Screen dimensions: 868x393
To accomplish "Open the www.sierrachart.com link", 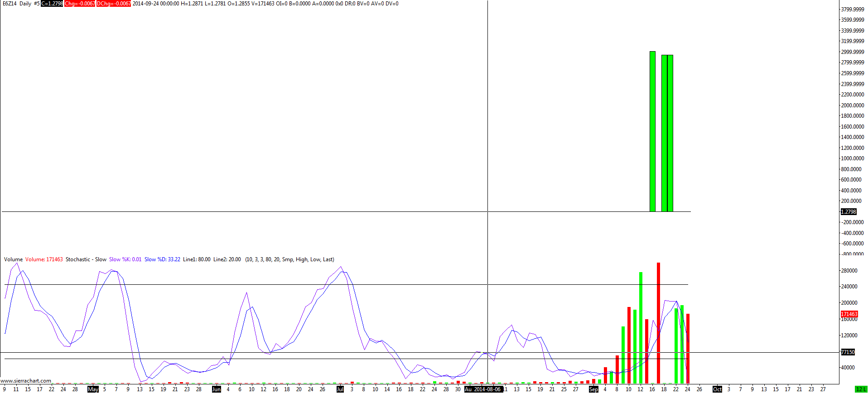I will pyautogui.click(x=26, y=381).
